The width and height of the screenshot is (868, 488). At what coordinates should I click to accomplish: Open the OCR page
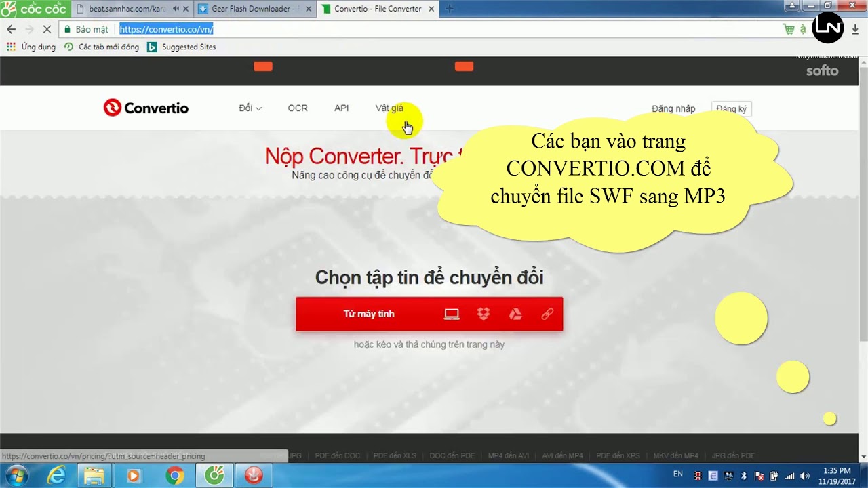[298, 108]
